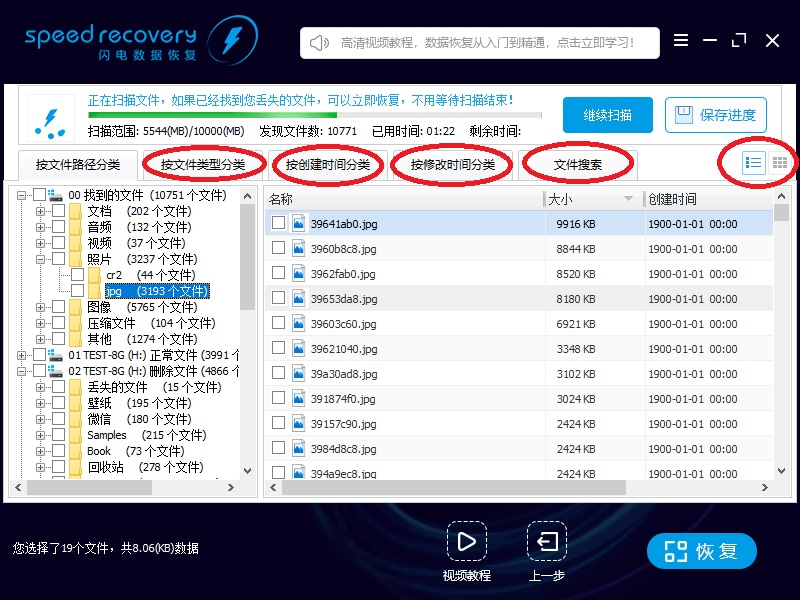The width and height of the screenshot is (800, 600).
Task: Click the previous step icon
Action: 547,542
